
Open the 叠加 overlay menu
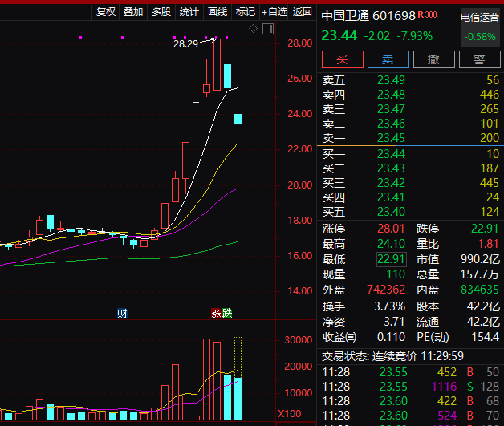[133, 11]
